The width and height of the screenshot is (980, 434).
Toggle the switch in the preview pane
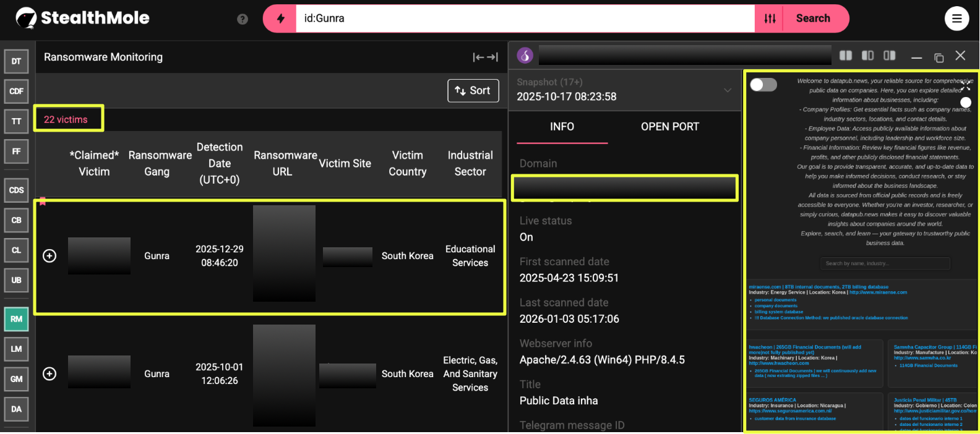pyautogui.click(x=763, y=85)
